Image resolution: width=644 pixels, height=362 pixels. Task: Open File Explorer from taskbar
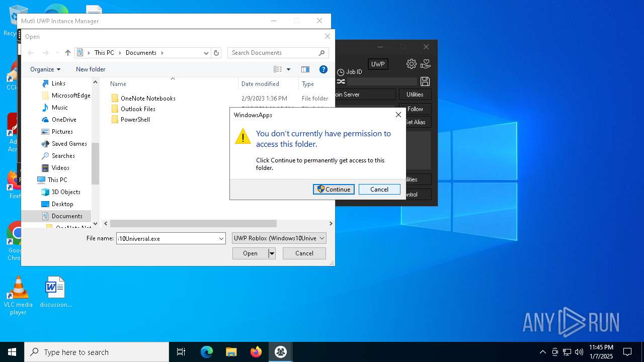point(231,352)
